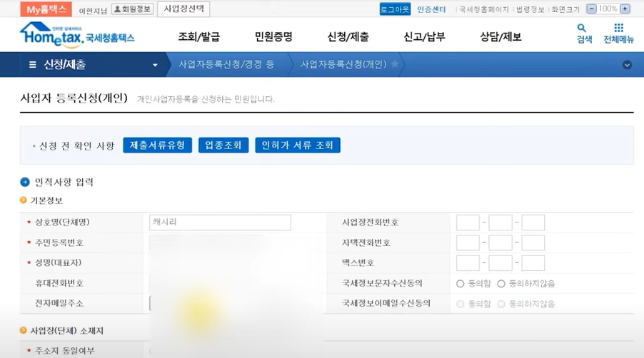Click the 전자메일주소 field label
The height and width of the screenshot is (358, 644).
click(x=59, y=303)
